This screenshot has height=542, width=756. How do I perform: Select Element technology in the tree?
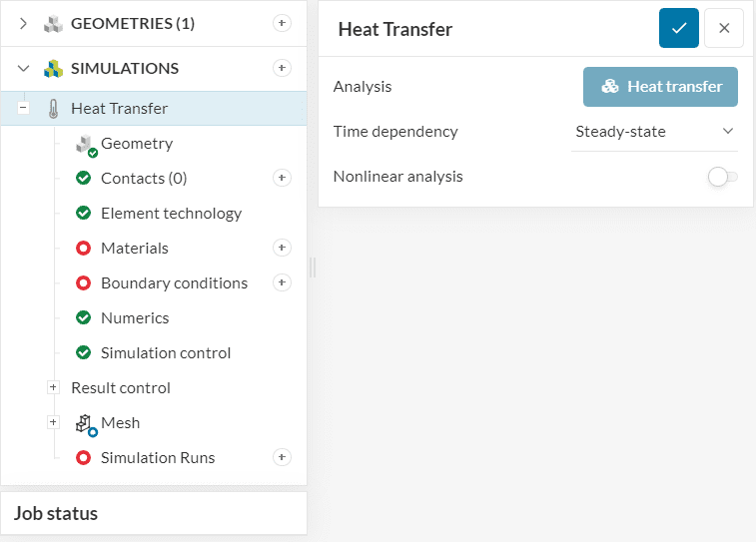[171, 213]
